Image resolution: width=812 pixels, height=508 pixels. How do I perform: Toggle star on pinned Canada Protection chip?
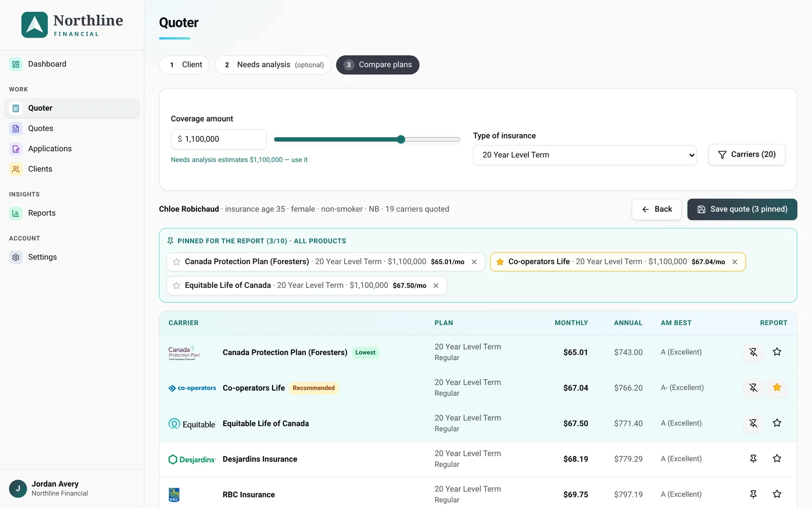coord(177,262)
